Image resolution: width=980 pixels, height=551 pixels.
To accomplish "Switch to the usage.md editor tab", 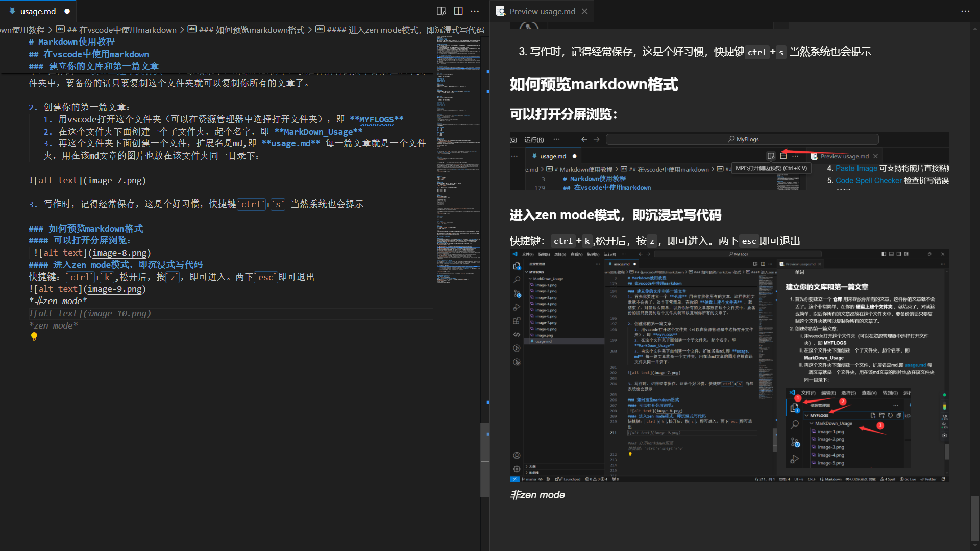I will tap(38, 11).
